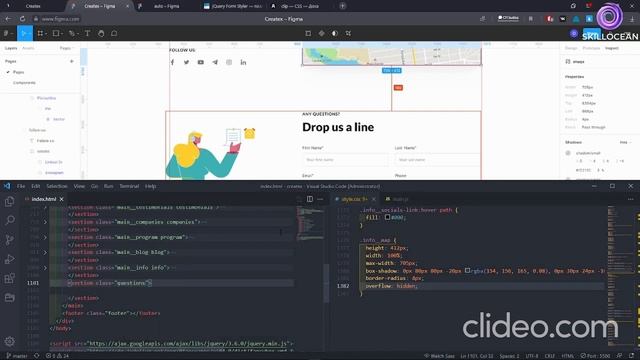Select the Text tool in Figma
640x360 pixels.
tap(87, 33)
